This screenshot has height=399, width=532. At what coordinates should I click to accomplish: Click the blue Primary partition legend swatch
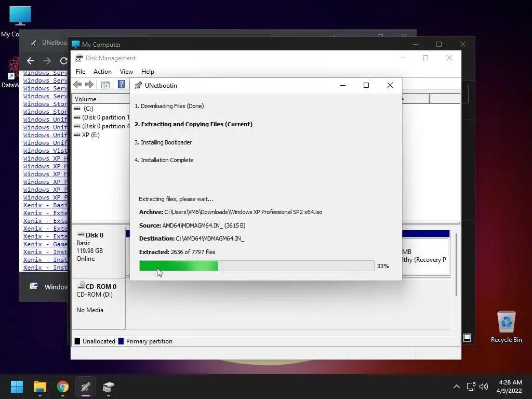pos(121,341)
